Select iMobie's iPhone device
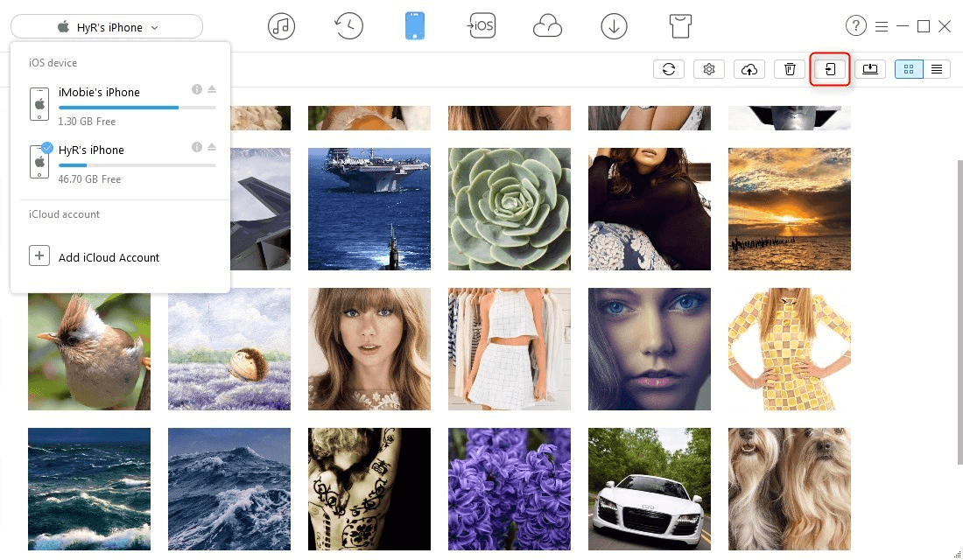 pyautogui.click(x=123, y=106)
